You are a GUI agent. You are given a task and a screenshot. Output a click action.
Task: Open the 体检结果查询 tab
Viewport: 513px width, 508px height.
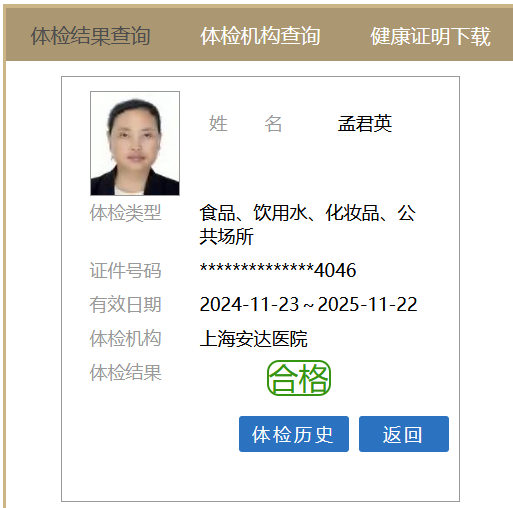(x=90, y=36)
